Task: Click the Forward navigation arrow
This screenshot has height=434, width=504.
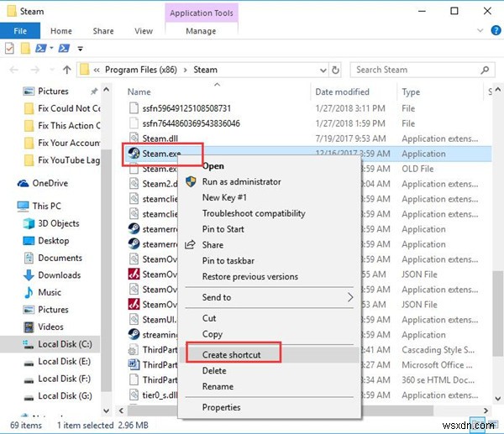Action: coord(34,70)
